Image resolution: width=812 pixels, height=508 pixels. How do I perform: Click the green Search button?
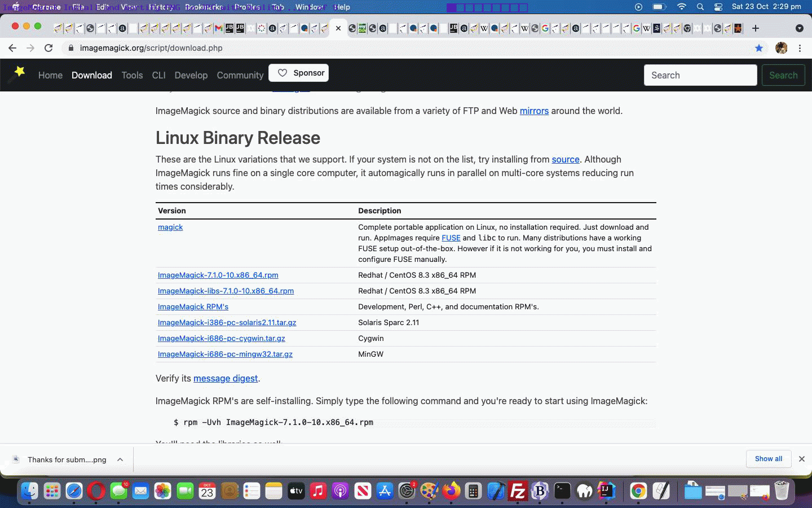pos(783,75)
